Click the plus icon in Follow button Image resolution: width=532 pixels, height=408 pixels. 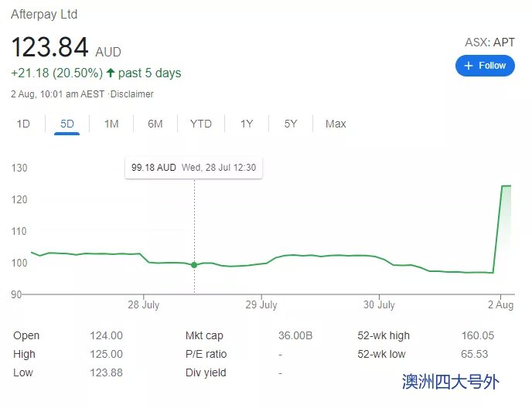(469, 66)
